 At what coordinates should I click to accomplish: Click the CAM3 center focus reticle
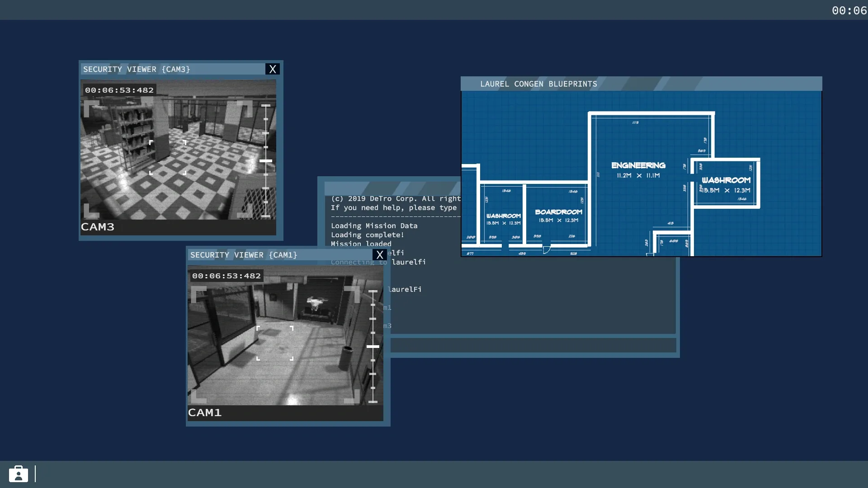click(168, 157)
